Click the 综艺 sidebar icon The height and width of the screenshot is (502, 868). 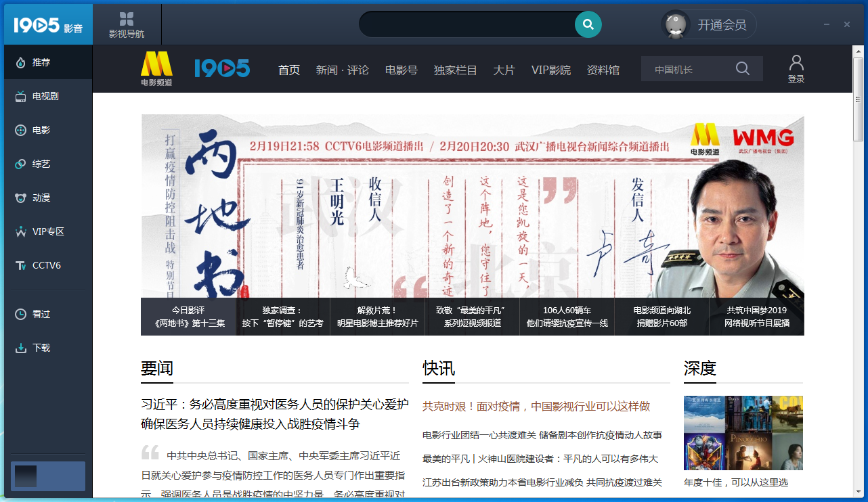click(x=20, y=164)
